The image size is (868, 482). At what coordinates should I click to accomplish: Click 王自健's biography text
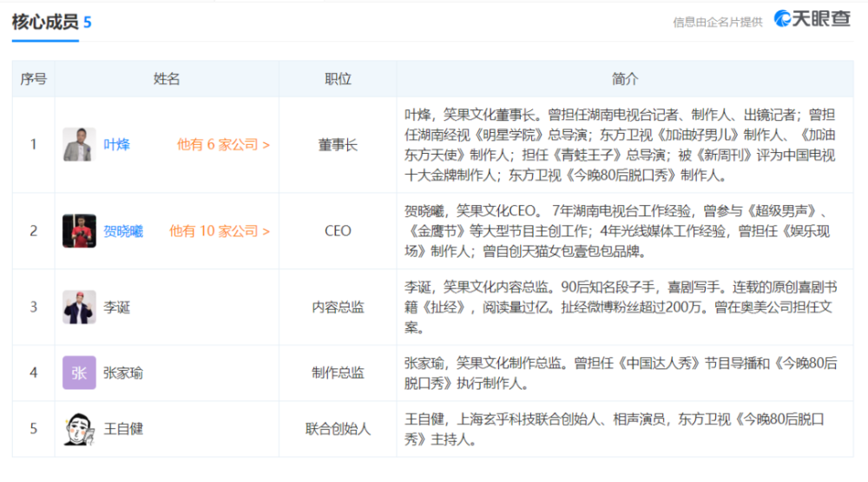pyautogui.click(x=615, y=429)
